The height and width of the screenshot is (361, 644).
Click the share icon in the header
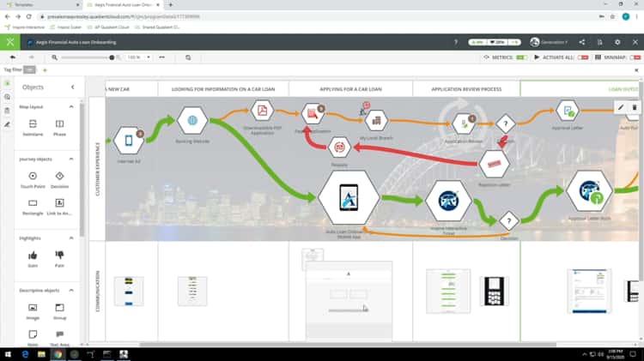[582, 42]
